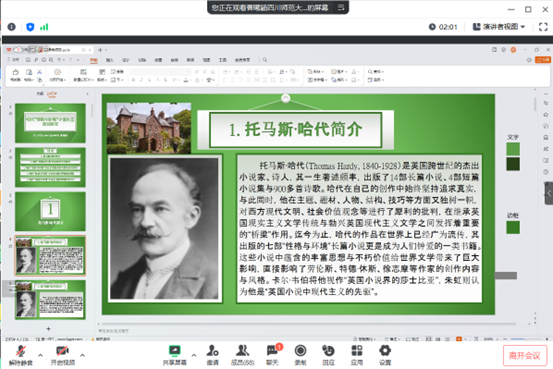Screen dimensions: 553x369
Task: Check the green network signal indicator
Action: point(44,27)
